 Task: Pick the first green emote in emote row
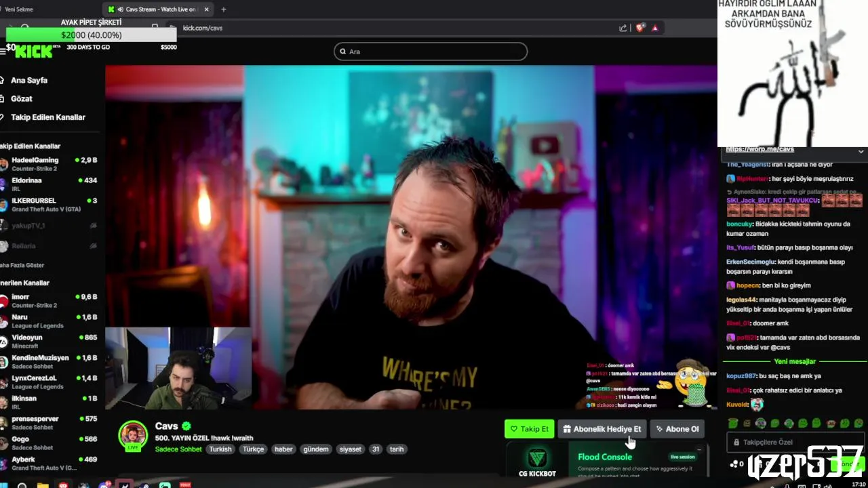click(x=733, y=424)
